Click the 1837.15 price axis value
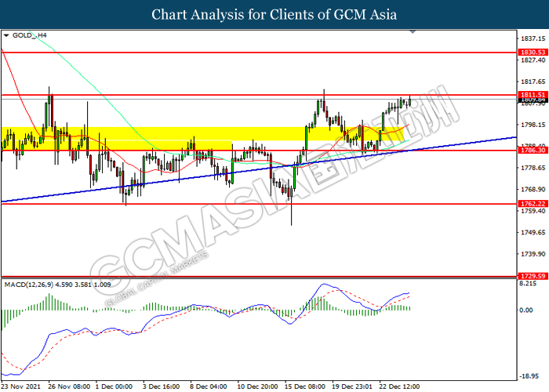 click(x=533, y=38)
